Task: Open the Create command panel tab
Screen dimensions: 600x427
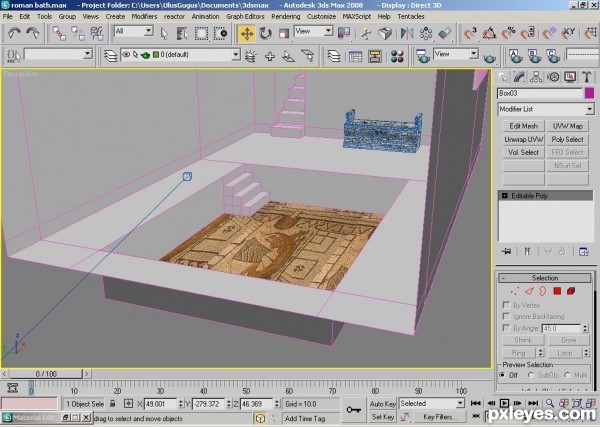Action: tap(502, 77)
